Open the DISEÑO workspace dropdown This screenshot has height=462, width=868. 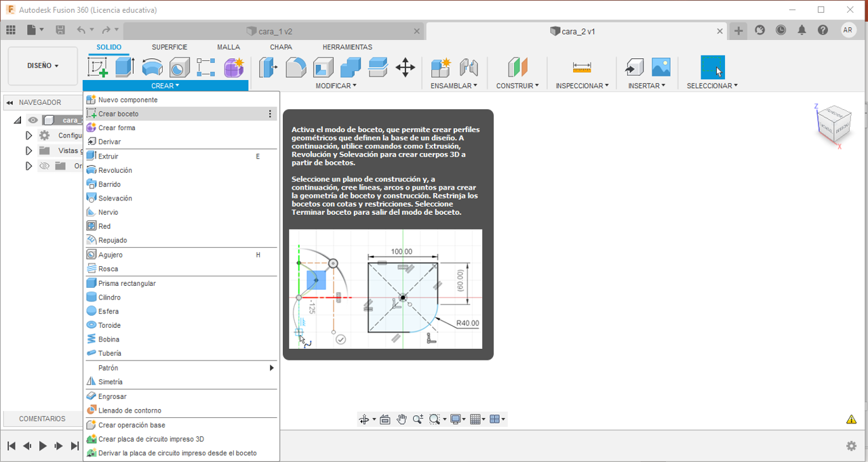pyautogui.click(x=43, y=66)
